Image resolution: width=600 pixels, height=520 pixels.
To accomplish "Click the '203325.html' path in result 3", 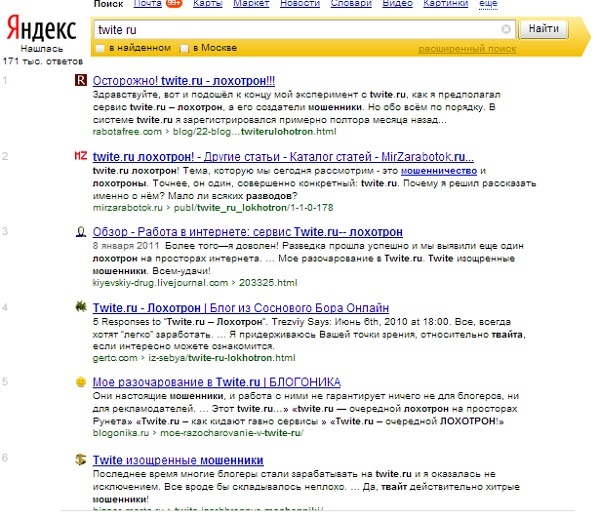I will click(x=268, y=283).
